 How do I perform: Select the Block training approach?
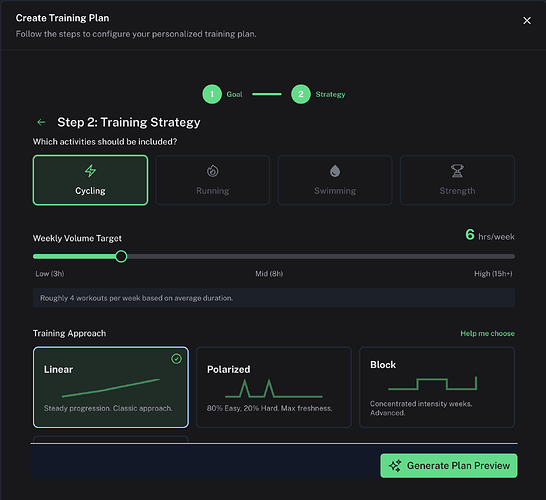pos(437,387)
